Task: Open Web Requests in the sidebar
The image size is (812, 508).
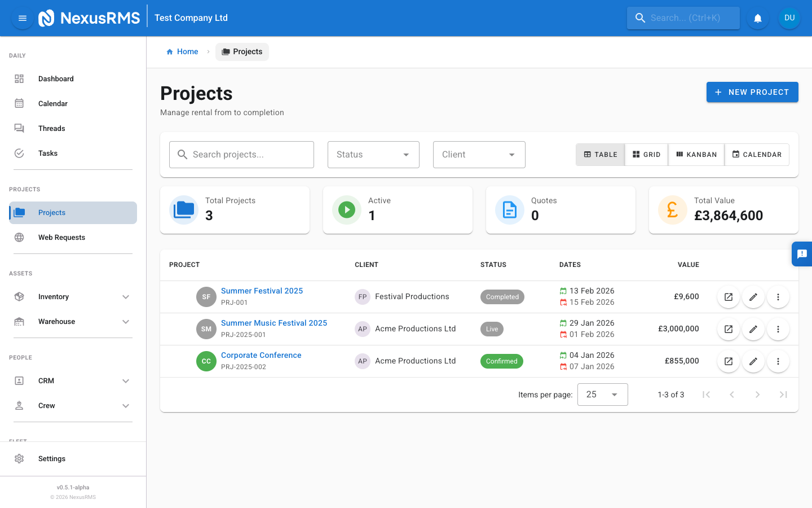Action: click(x=63, y=237)
